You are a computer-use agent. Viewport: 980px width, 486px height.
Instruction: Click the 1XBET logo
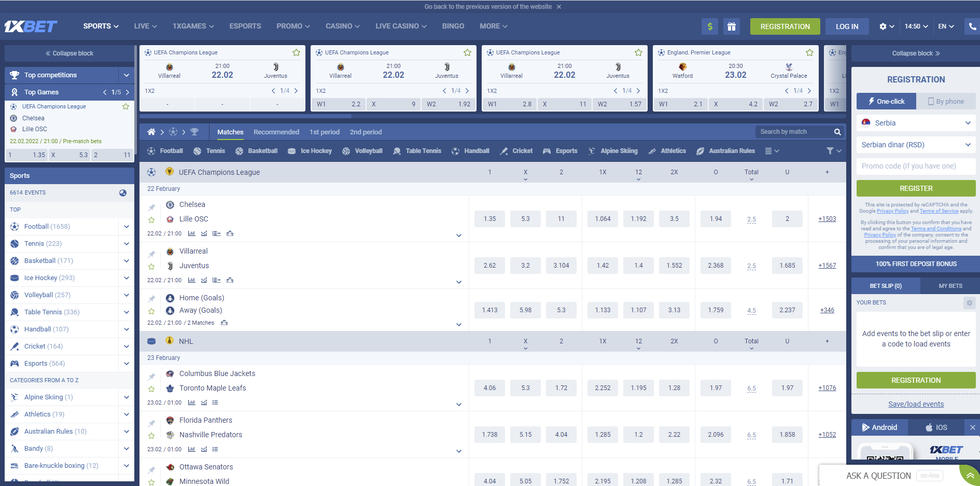click(x=31, y=26)
